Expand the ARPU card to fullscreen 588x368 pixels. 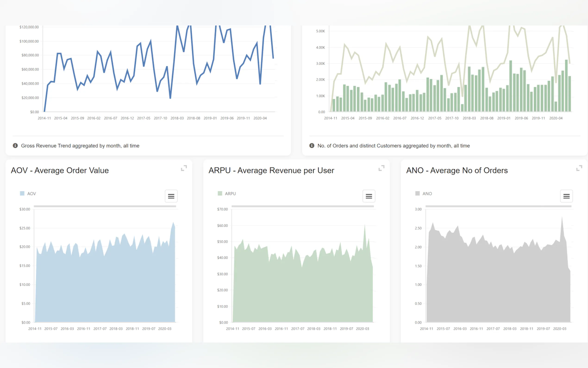(x=381, y=168)
